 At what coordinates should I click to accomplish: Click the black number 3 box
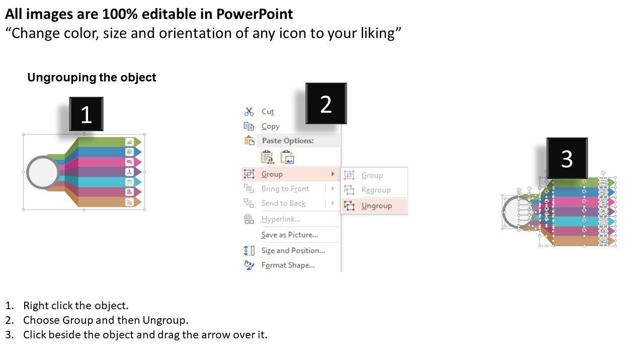coord(567,158)
